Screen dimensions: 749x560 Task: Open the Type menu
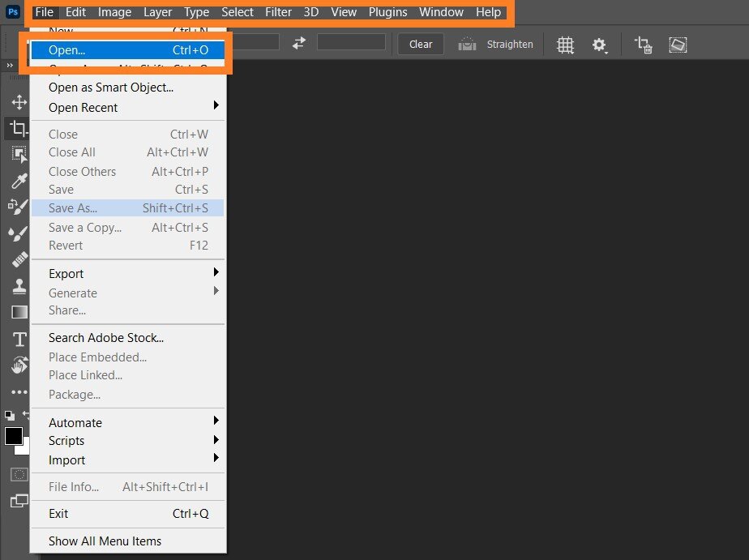(x=196, y=12)
